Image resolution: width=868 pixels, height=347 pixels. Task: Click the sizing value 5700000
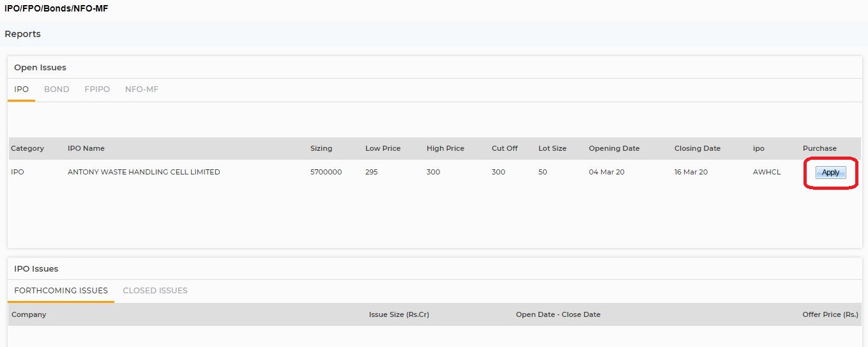pyautogui.click(x=326, y=172)
